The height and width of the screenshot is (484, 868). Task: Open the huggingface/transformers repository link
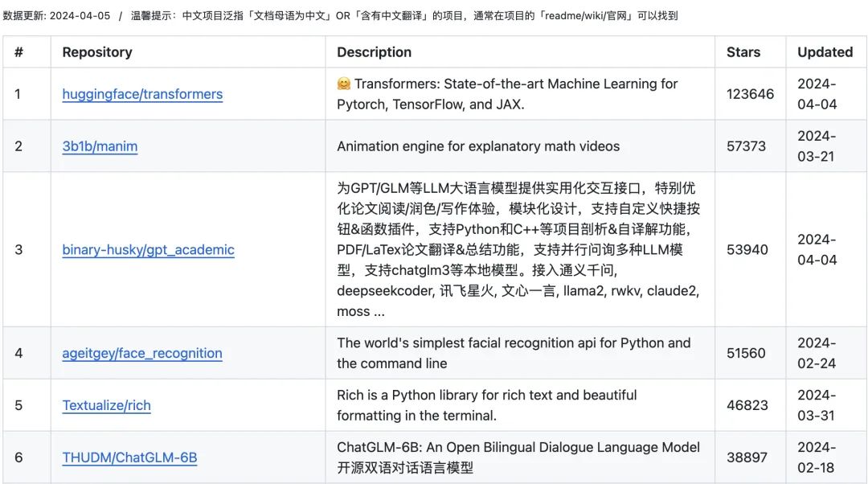(x=142, y=94)
